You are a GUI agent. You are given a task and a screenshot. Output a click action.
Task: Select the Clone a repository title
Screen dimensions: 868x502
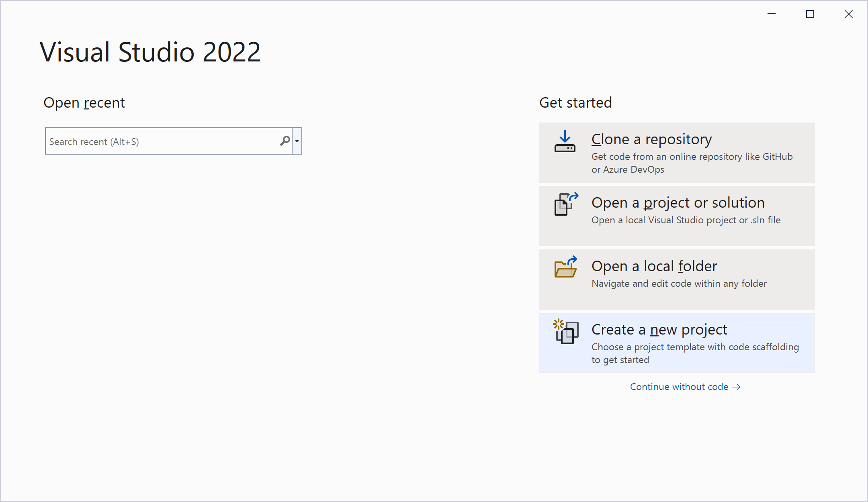coord(651,139)
